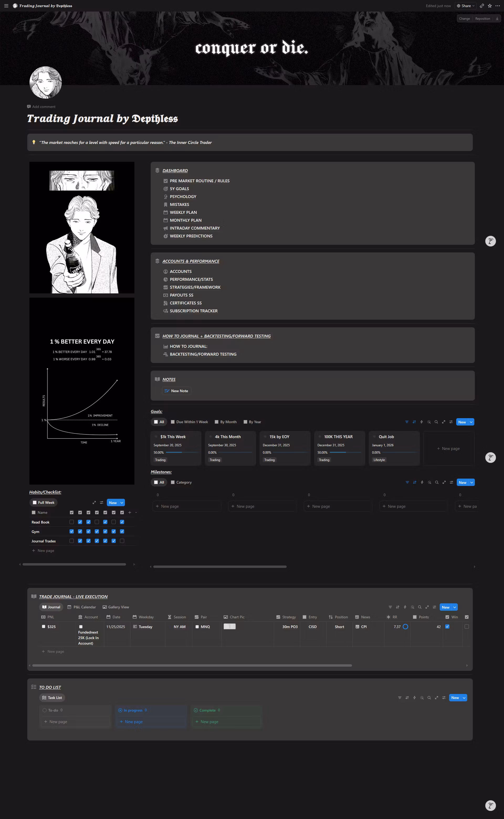Screen dimensions: 504x819
Task: Add new property column in Habits table
Action: tap(130, 512)
